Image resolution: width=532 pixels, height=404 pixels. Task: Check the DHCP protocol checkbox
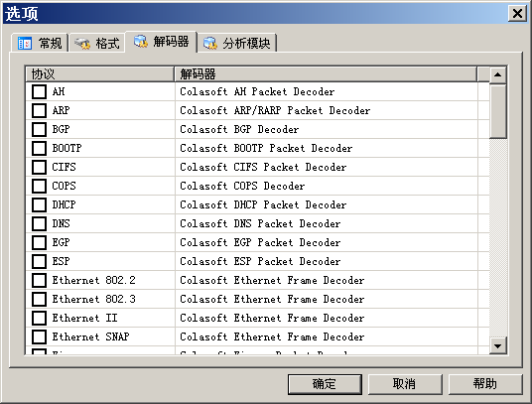coord(39,204)
